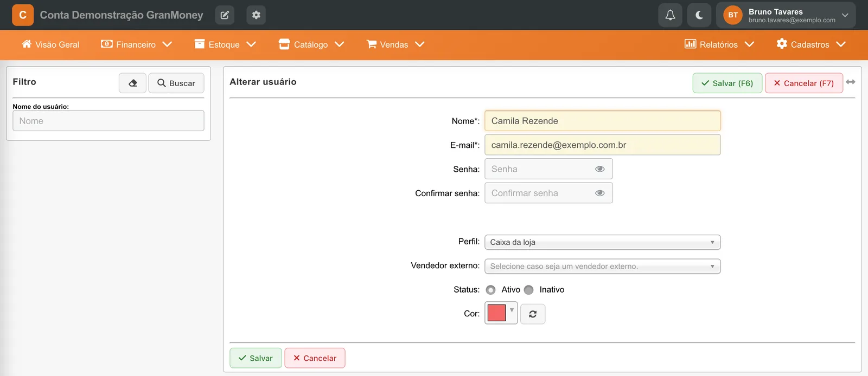Click the Conta Demonstração GranMoney title
The image size is (868, 376).
click(122, 15)
